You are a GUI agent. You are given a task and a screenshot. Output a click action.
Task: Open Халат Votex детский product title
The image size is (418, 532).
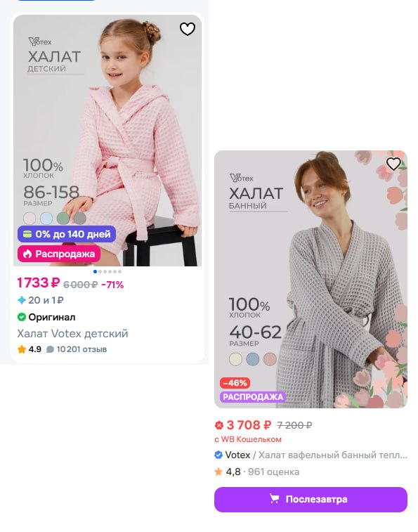point(72,334)
